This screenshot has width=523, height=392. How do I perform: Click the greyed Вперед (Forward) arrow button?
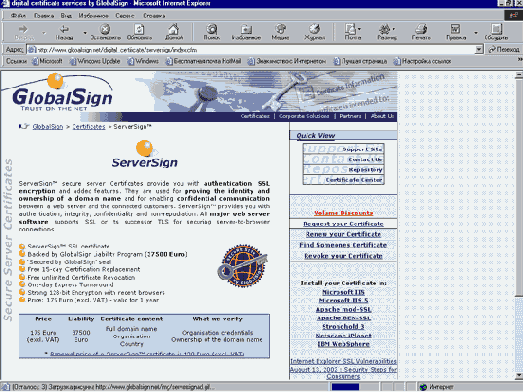(24, 32)
